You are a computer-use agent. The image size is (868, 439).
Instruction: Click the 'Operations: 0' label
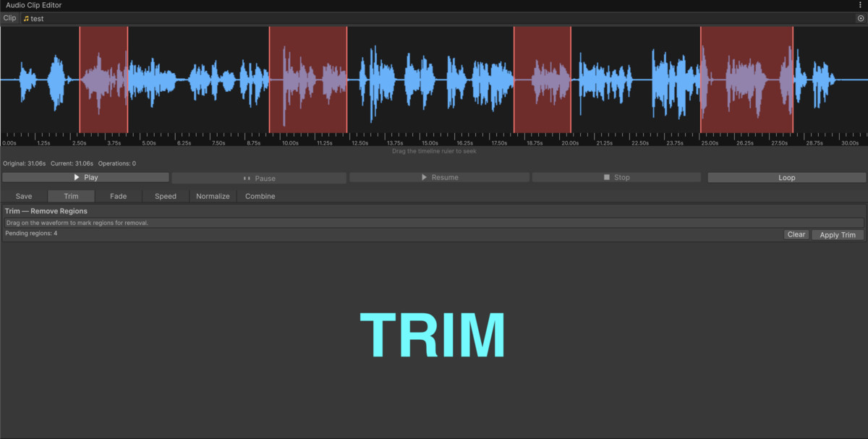coord(116,163)
